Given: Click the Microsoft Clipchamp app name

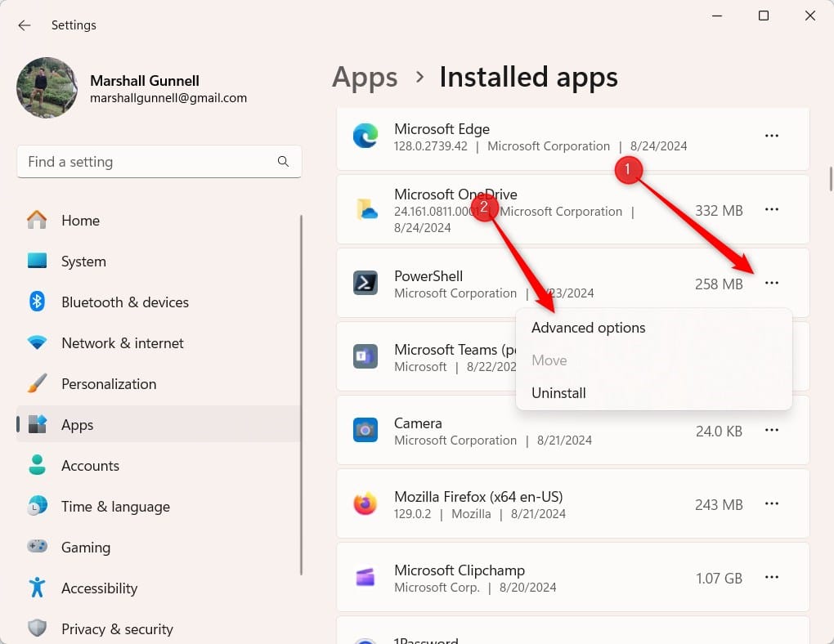Looking at the screenshot, I should coord(459,570).
